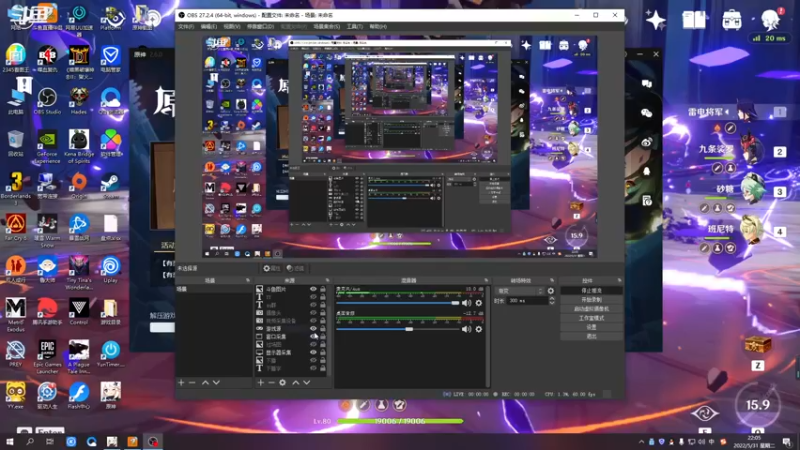Viewport: 800px width, 450px height.
Task: Toggle visibility of 摄像头 source
Action: coord(313,313)
